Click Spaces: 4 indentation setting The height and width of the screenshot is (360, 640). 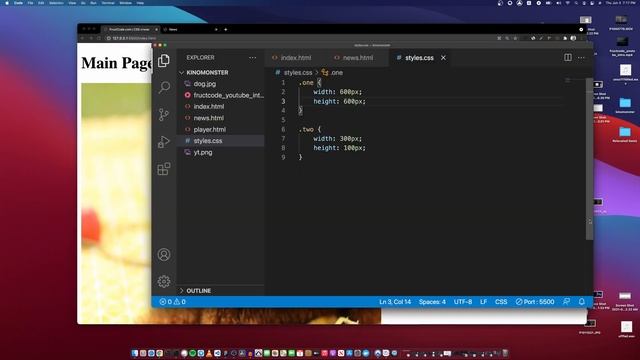[432, 302]
